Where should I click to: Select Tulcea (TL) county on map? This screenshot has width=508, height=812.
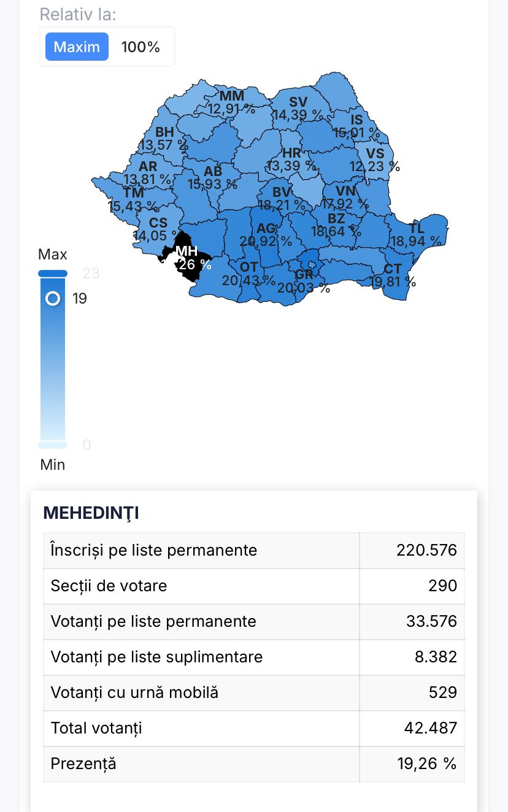(417, 234)
